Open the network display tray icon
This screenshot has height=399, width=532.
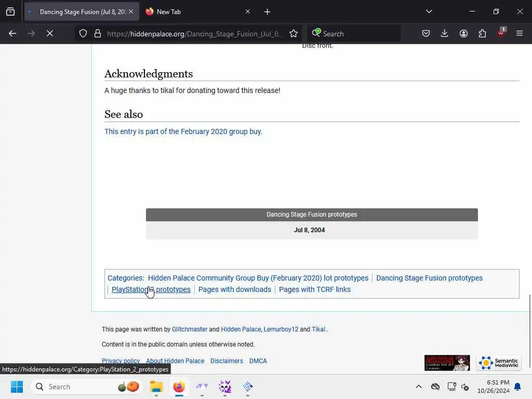(x=451, y=387)
